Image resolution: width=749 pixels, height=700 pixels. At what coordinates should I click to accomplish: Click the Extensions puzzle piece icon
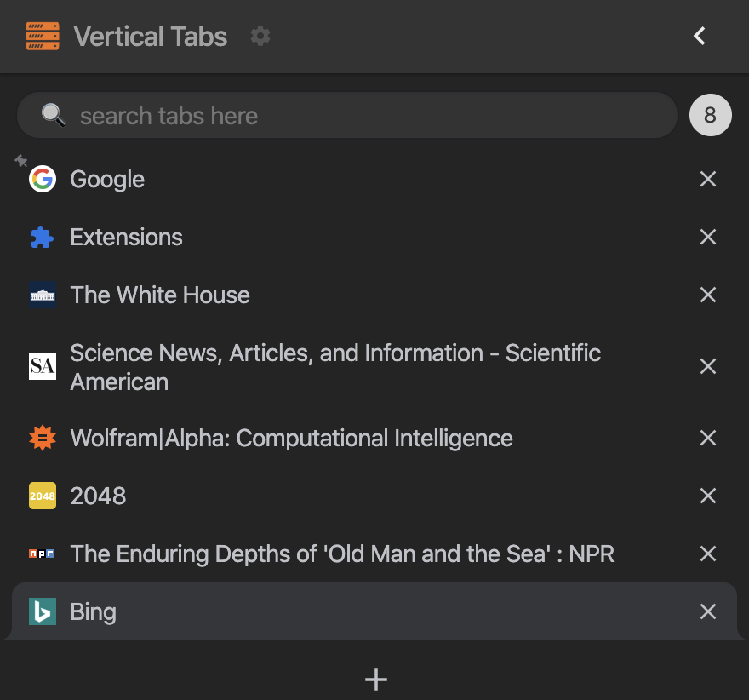click(x=42, y=238)
